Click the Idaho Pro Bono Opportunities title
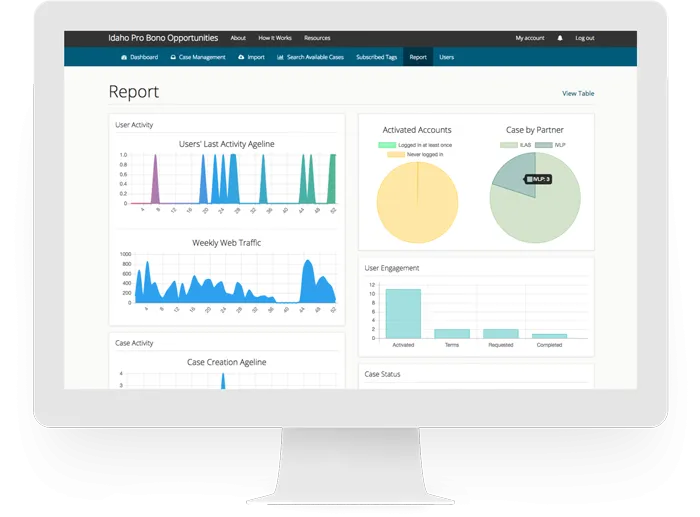The width and height of the screenshot is (700, 517). pos(163,38)
